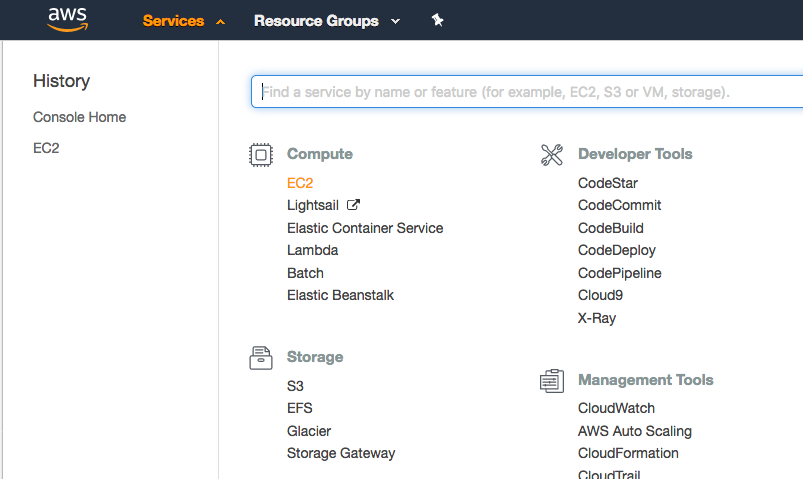Click the Compute category heading
The width and height of the screenshot is (803, 479).
pyautogui.click(x=320, y=154)
